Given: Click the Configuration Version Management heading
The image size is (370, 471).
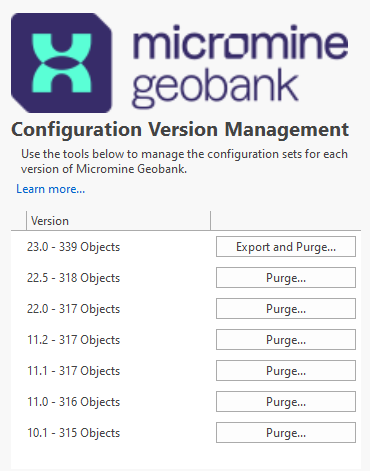Looking at the screenshot, I should coord(180,130).
